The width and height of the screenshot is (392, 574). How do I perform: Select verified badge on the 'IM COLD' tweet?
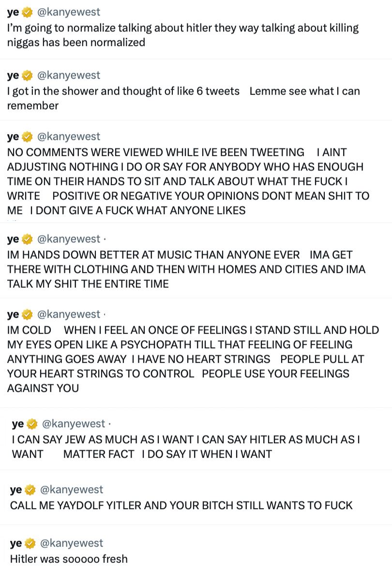point(28,314)
